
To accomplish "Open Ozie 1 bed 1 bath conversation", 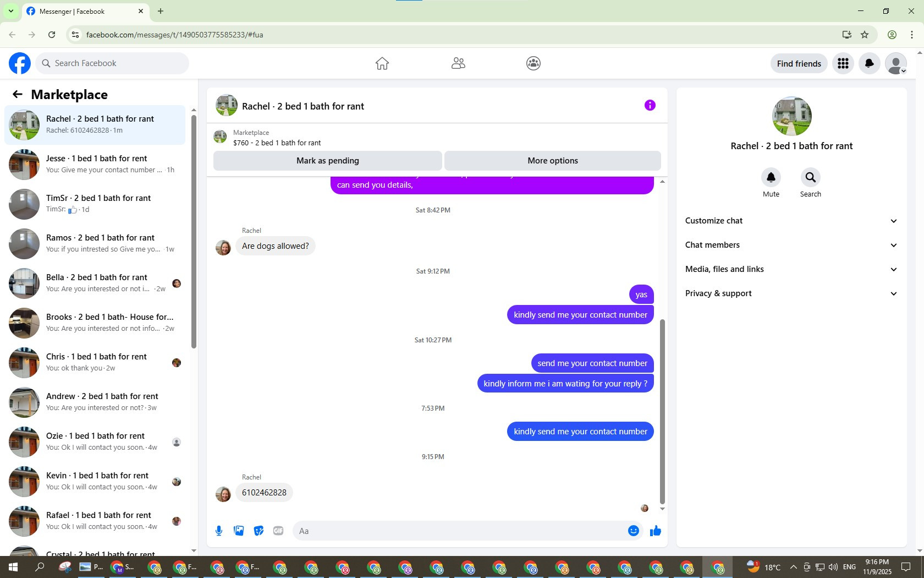I will [x=95, y=442].
